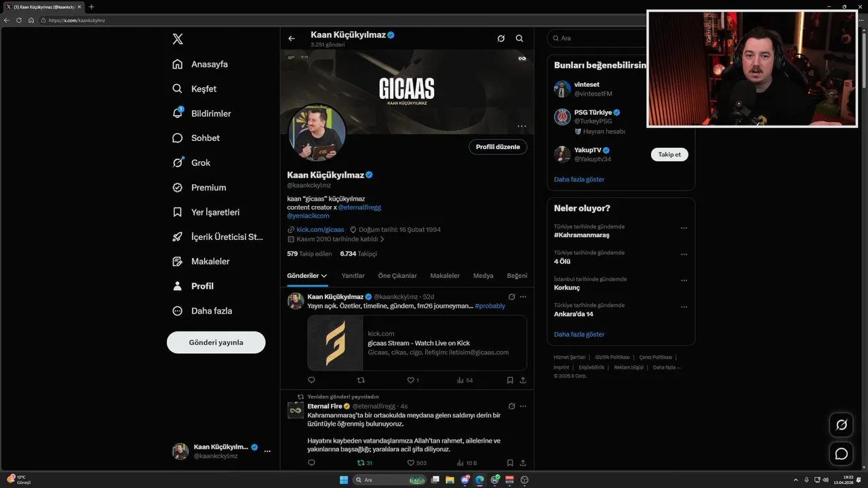Open #probably hashtag link
Screen dimensions: 868x488
[490, 306]
